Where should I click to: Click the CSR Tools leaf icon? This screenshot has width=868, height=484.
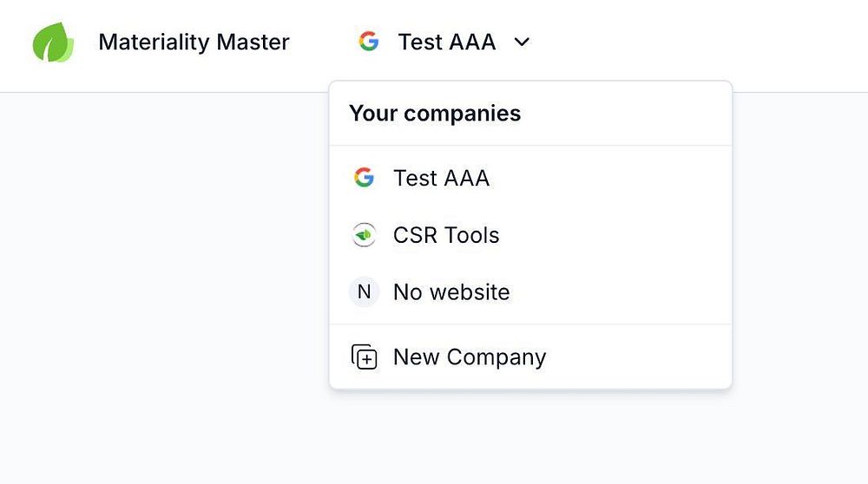coord(364,235)
